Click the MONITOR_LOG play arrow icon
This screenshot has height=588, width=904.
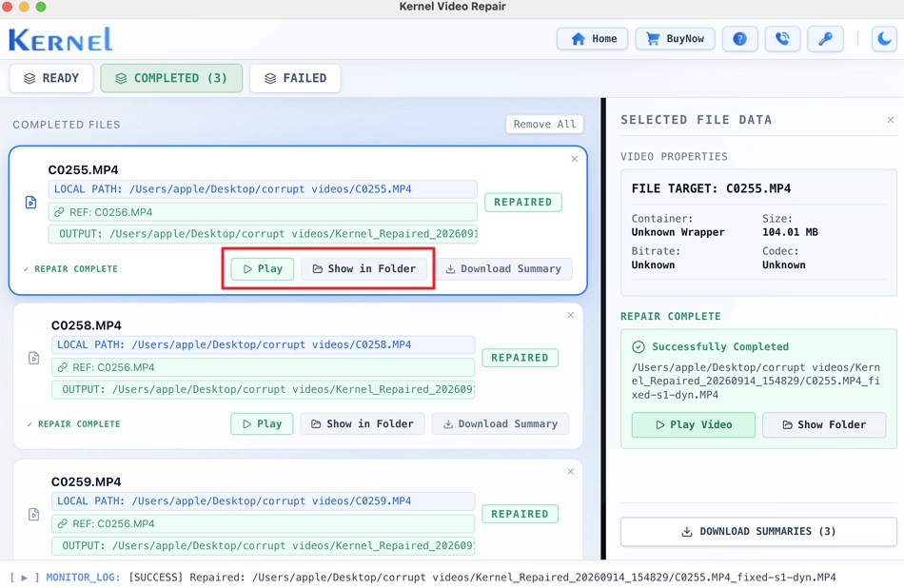[x=24, y=577]
